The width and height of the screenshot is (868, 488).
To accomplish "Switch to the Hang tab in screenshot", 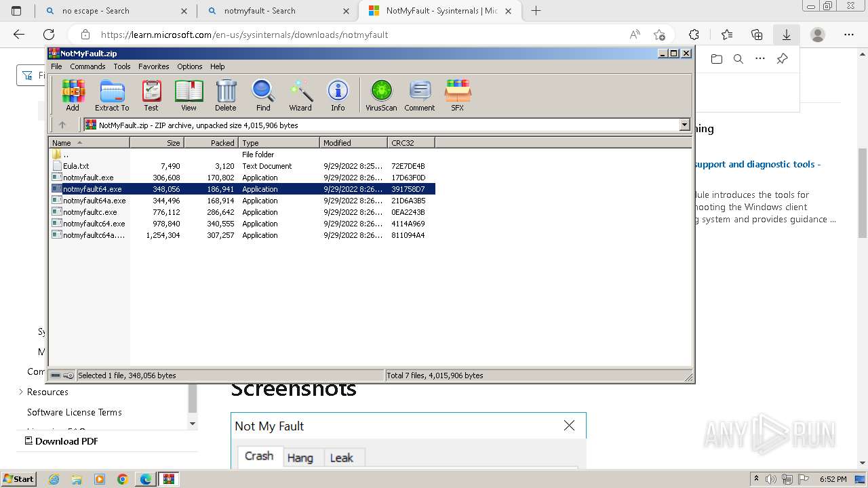I will point(300,458).
